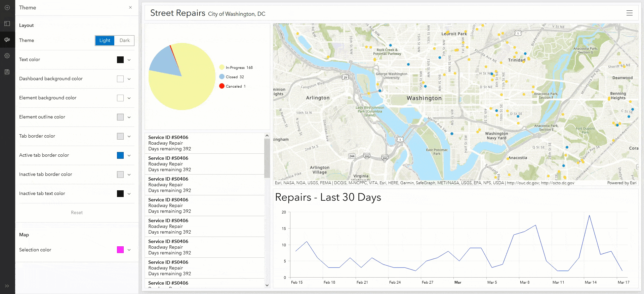
Task: Expand Dashboard background color dropdown arrow
Action: [x=129, y=79]
